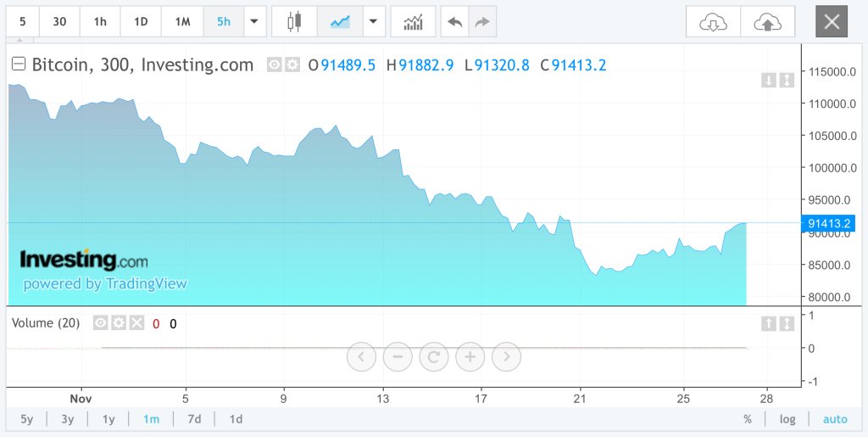This screenshot has width=868, height=448.
Task: Toggle Volume indicator visibility
Action: coord(100,322)
